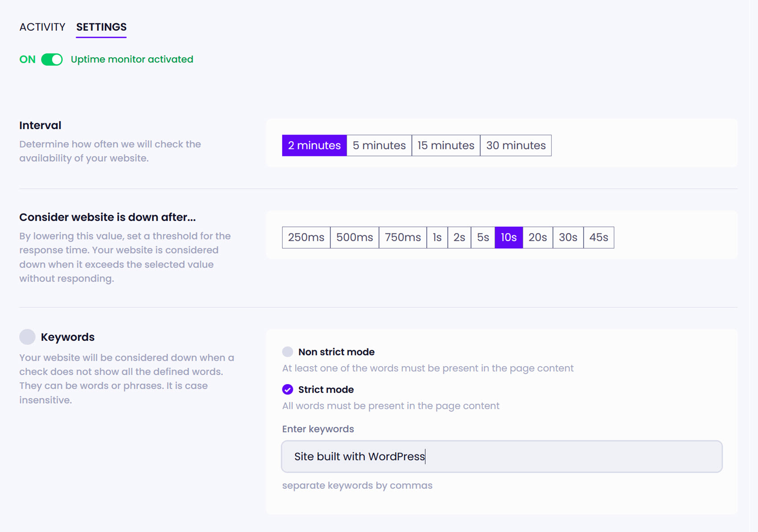
Task: Choose 5s response time threshold
Action: click(x=482, y=237)
